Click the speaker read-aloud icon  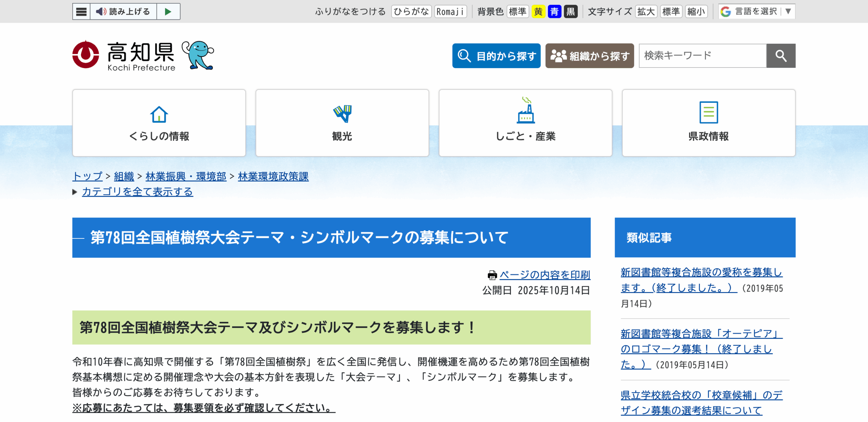tap(101, 12)
